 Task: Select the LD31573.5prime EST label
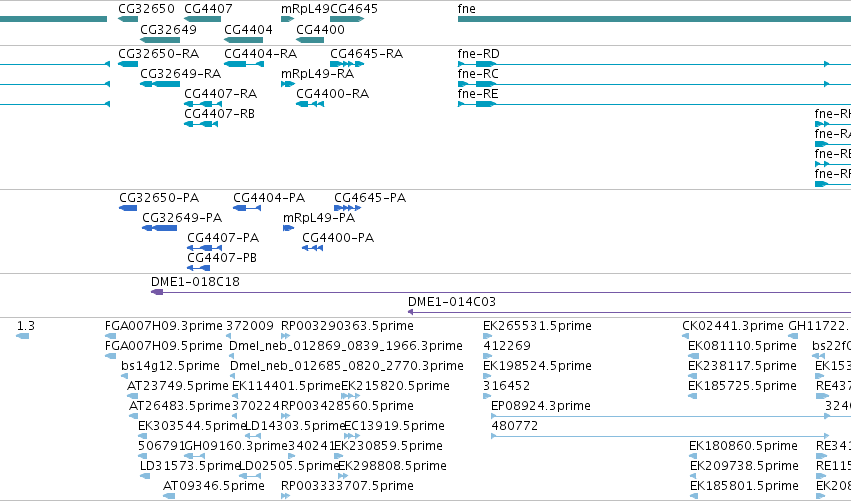[190, 466]
